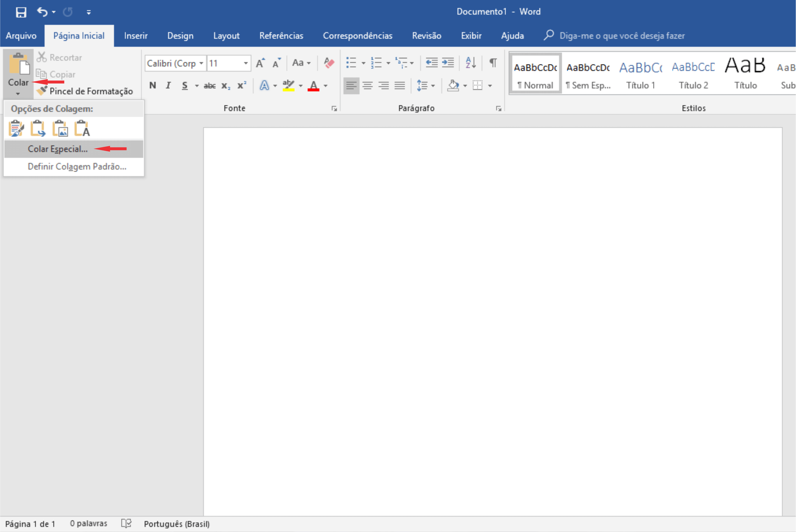Open the Calibri font name dropdown
Viewport: 796px width, 532px height.
point(201,63)
